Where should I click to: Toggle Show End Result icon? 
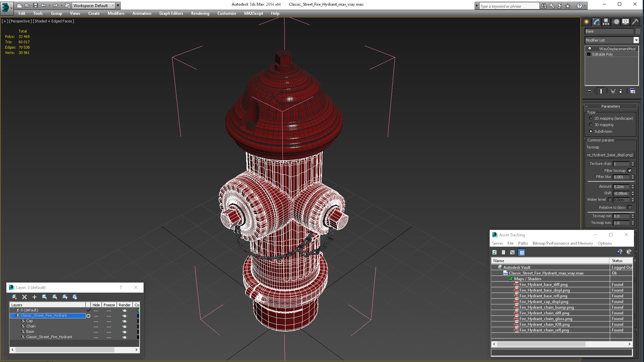point(601,91)
